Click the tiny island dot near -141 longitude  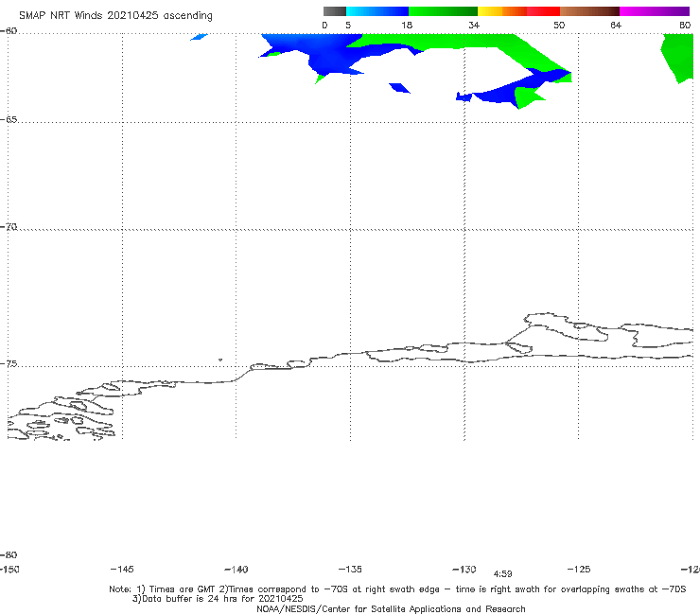(220, 360)
